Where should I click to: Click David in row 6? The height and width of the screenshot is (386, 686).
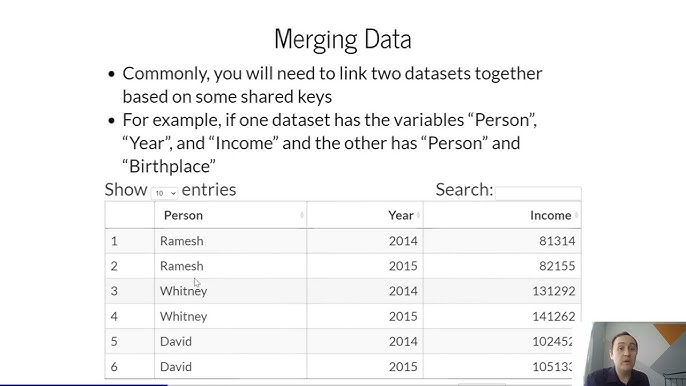(x=176, y=367)
